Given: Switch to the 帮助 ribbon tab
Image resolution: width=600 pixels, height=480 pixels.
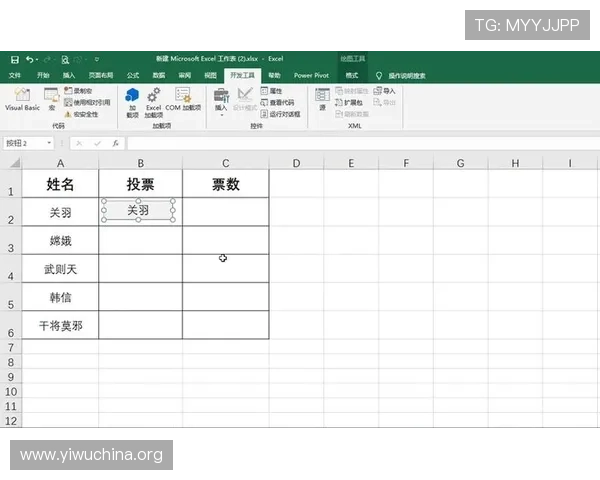Looking at the screenshot, I should pos(274,75).
